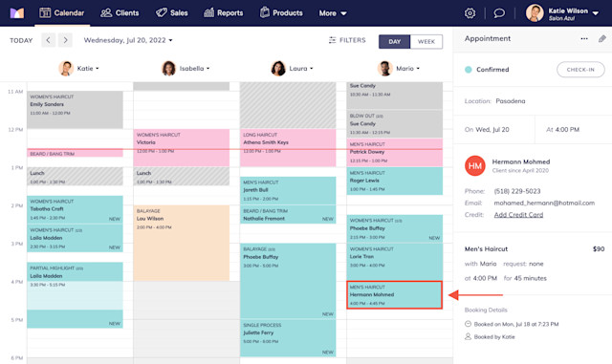Viewport: 612px width, 364px height.
Task: Select Lou Wilson's orange Balayage appointment block
Action: (x=181, y=243)
